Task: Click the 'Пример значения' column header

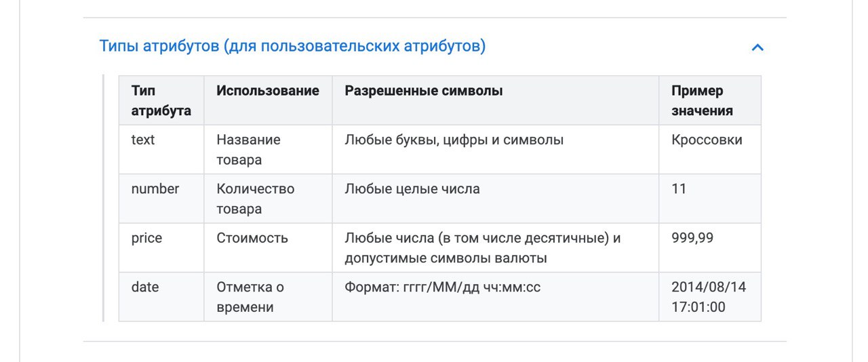Action: point(710,100)
